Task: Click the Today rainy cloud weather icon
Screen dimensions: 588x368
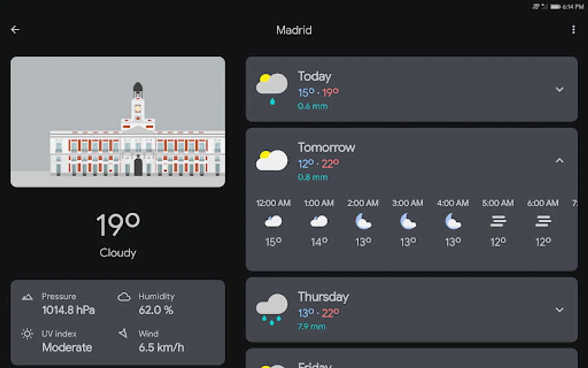Action: (x=272, y=89)
